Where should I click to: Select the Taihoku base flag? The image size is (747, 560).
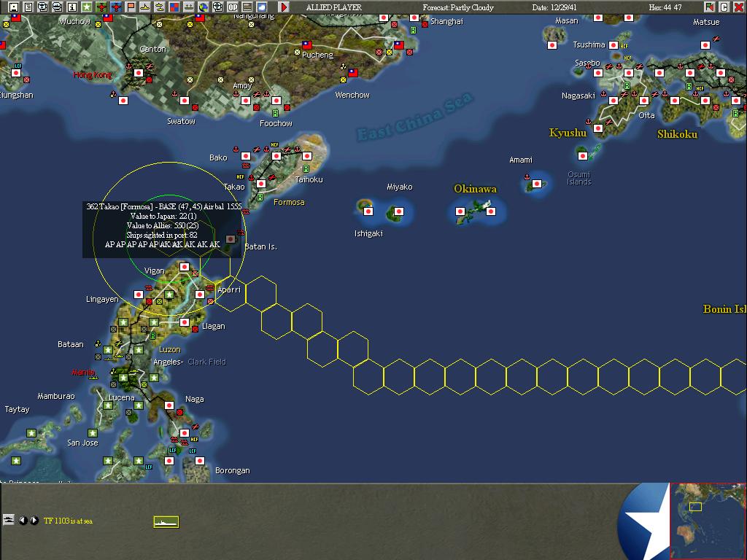(307, 156)
